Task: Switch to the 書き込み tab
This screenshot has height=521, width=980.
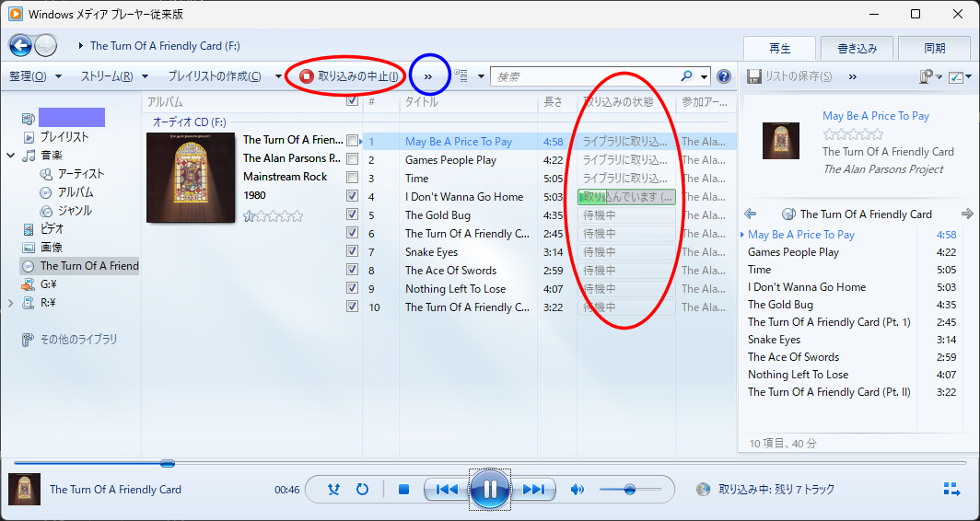Action: [x=857, y=48]
